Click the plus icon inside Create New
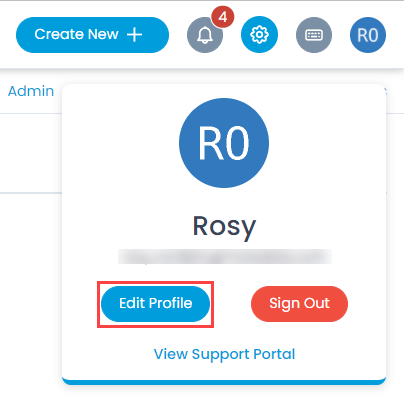 [134, 35]
